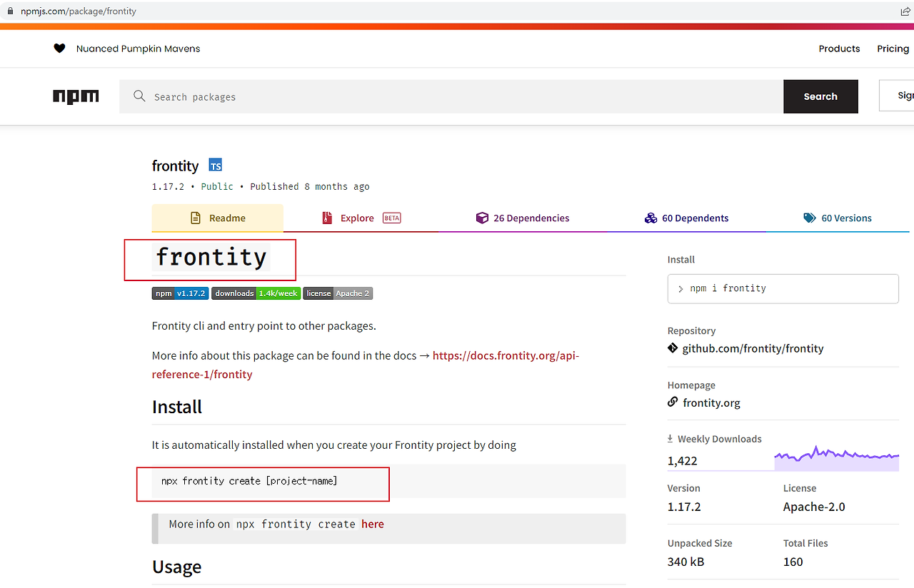Viewport: 914px width, 588px height.
Task: Click the chain link icon beside frontity.org
Action: coord(673,402)
